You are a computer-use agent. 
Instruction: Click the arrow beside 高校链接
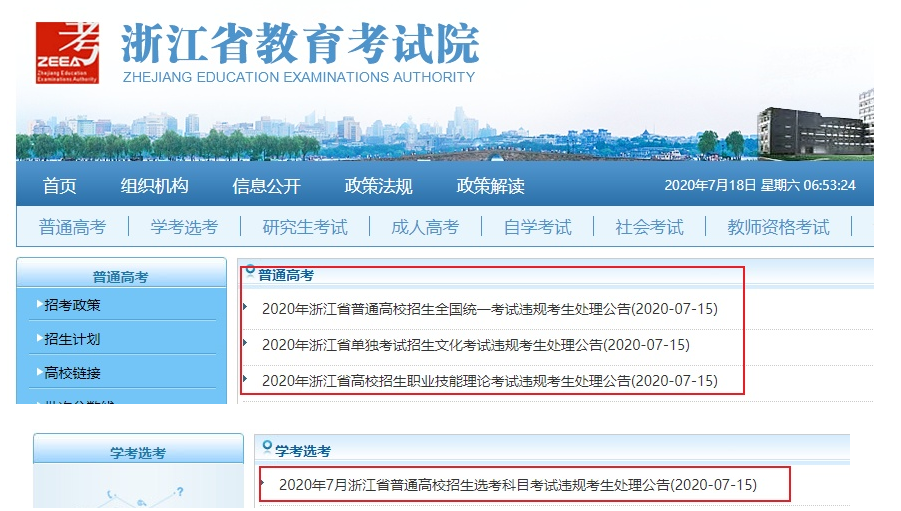click(39, 372)
